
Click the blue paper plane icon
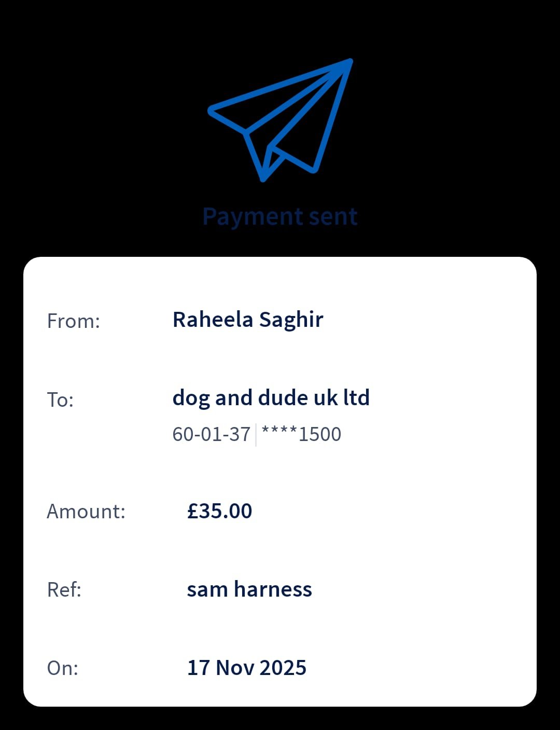tap(281, 119)
